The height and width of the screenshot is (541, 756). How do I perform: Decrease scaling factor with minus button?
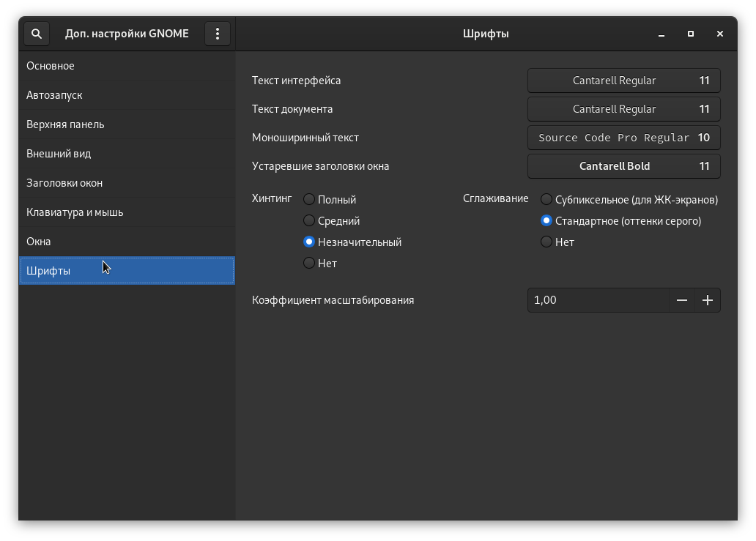click(x=682, y=300)
